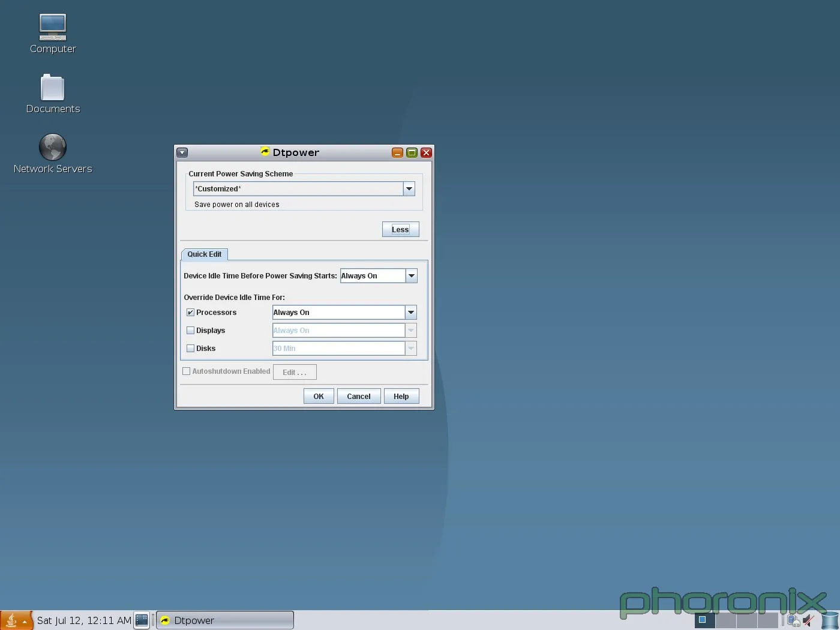Viewport: 840px width, 630px height.
Task: Uncheck the Processors checkbox
Action: tap(190, 313)
